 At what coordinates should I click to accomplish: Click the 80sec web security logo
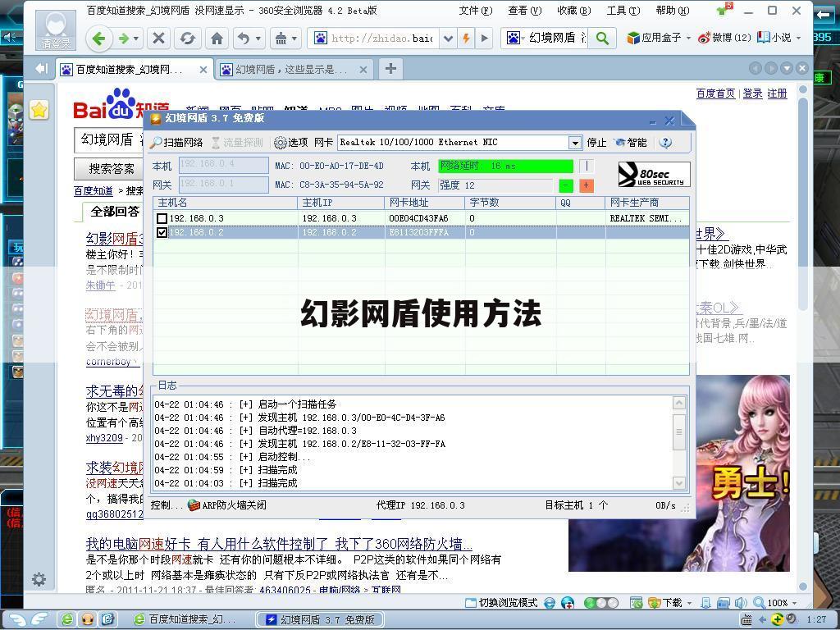(x=654, y=174)
